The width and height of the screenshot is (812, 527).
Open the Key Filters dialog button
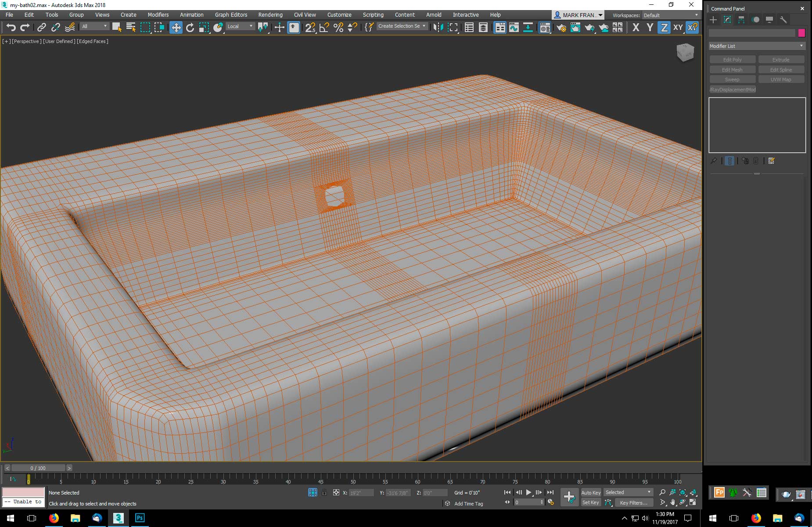tap(633, 502)
